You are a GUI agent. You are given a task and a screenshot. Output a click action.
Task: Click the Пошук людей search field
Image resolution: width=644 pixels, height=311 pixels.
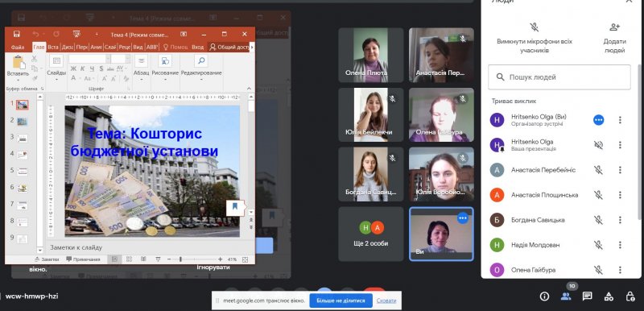click(559, 77)
